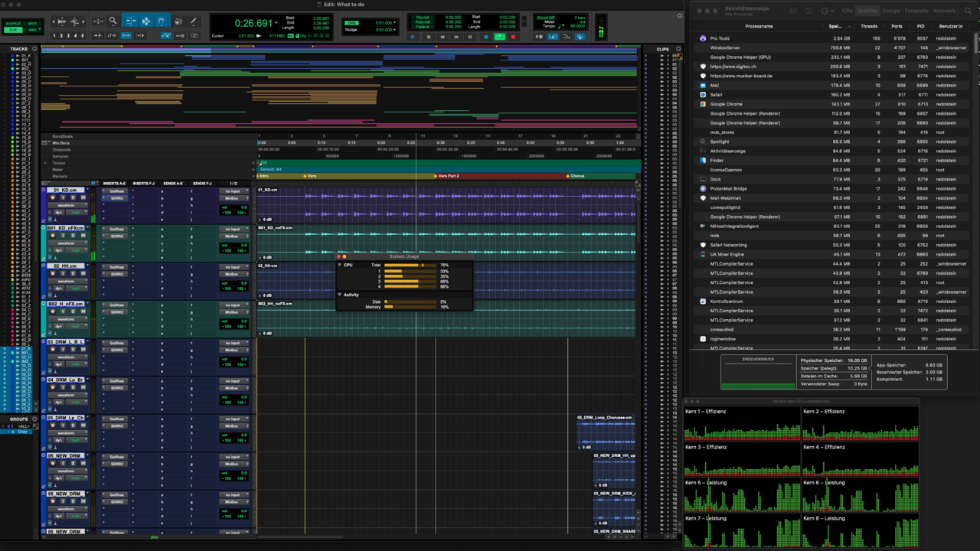Viewport: 980px width, 551px height.
Task: Sort by Prozessname column
Action: pos(759,26)
